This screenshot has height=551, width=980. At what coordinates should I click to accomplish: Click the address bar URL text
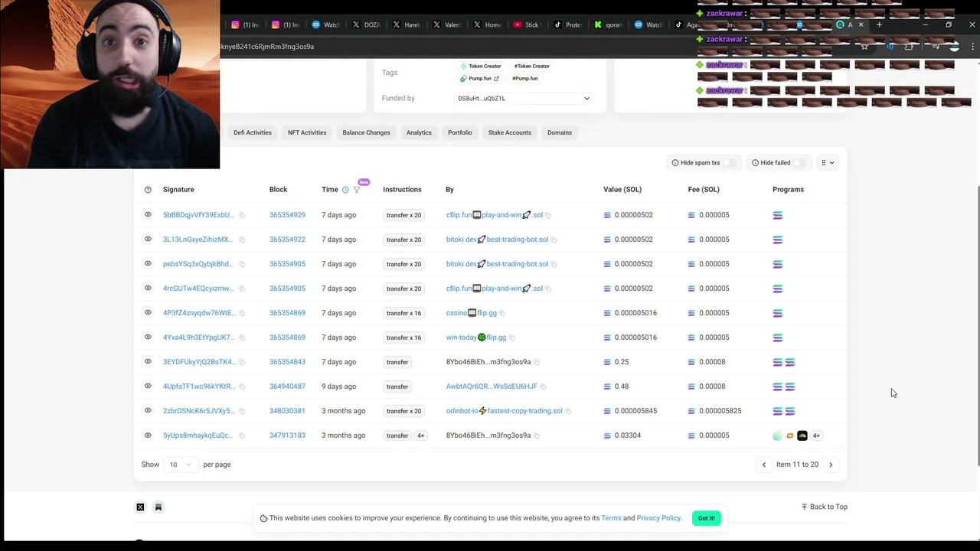pyautogui.click(x=267, y=47)
